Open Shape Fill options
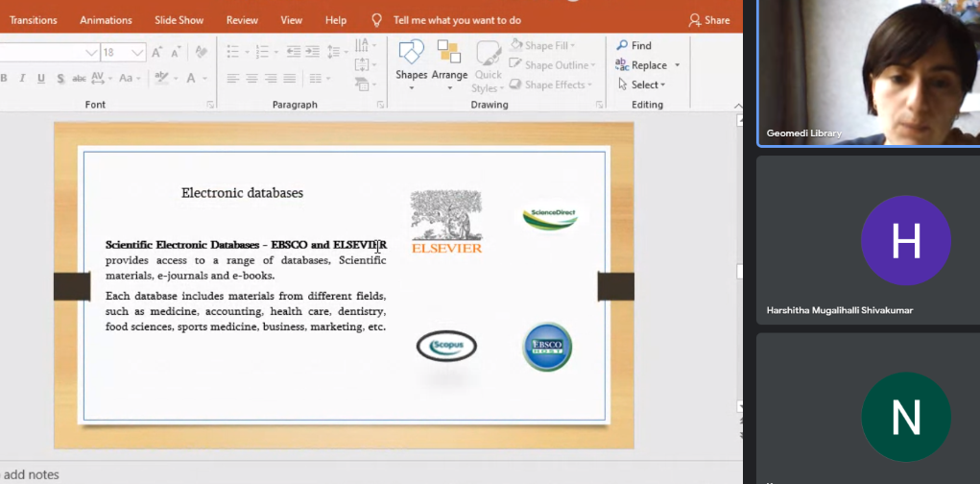Screen dimensions: 980x484 click(543, 46)
